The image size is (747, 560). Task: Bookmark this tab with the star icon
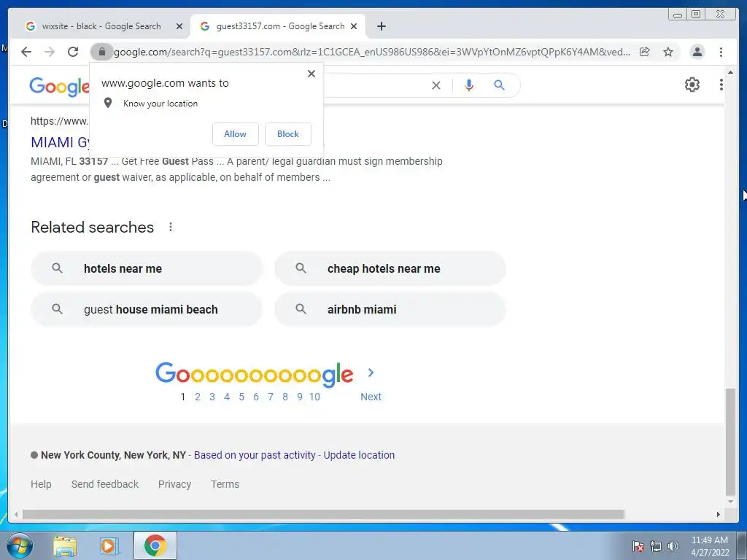tap(668, 52)
